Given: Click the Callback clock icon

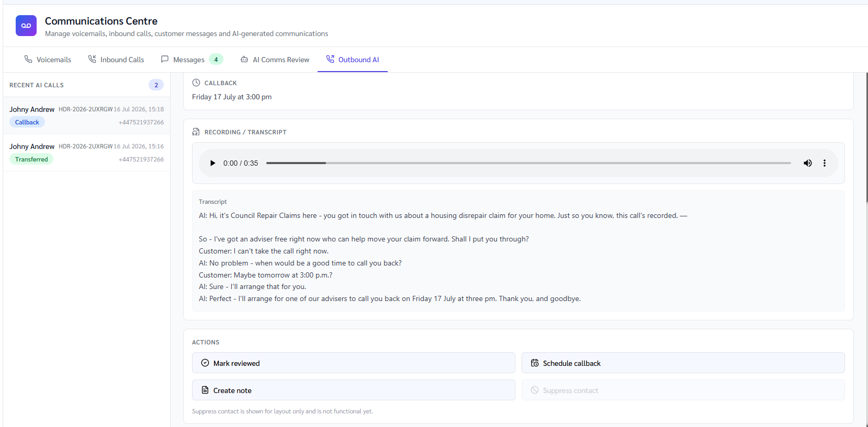Looking at the screenshot, I should 196,83.
